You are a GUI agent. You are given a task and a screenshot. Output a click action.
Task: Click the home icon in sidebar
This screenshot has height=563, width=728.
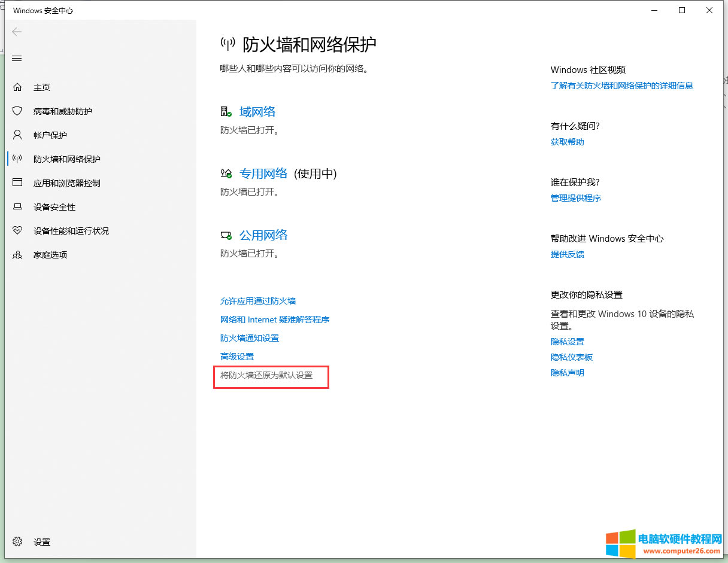17,87
